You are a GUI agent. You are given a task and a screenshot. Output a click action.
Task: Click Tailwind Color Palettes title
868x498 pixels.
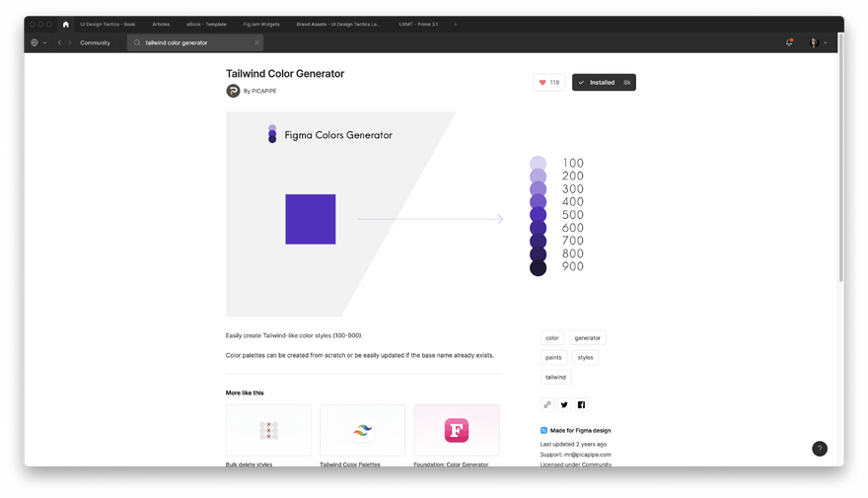(x=350, y=463)
